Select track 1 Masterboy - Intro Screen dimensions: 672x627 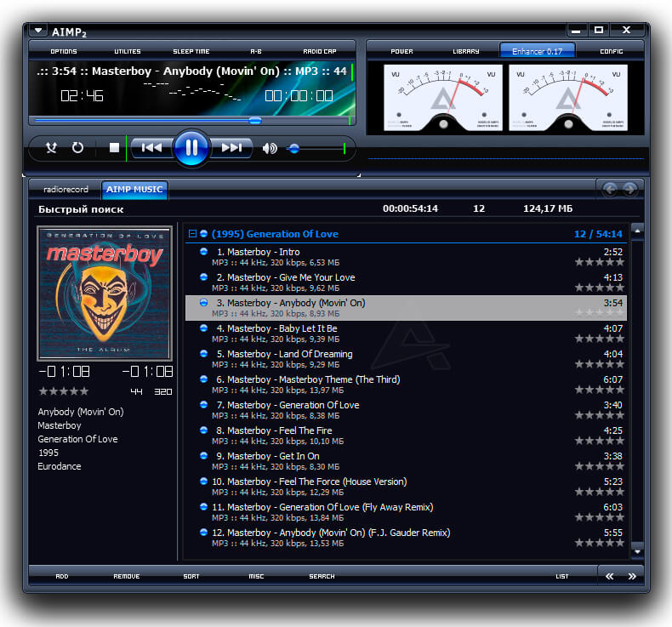[406, 257]
